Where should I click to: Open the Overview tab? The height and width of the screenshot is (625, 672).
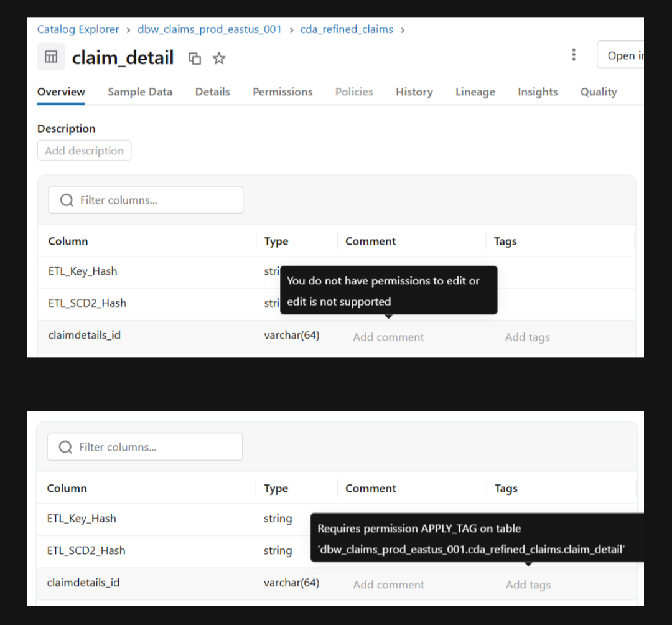tap(61, 92)
